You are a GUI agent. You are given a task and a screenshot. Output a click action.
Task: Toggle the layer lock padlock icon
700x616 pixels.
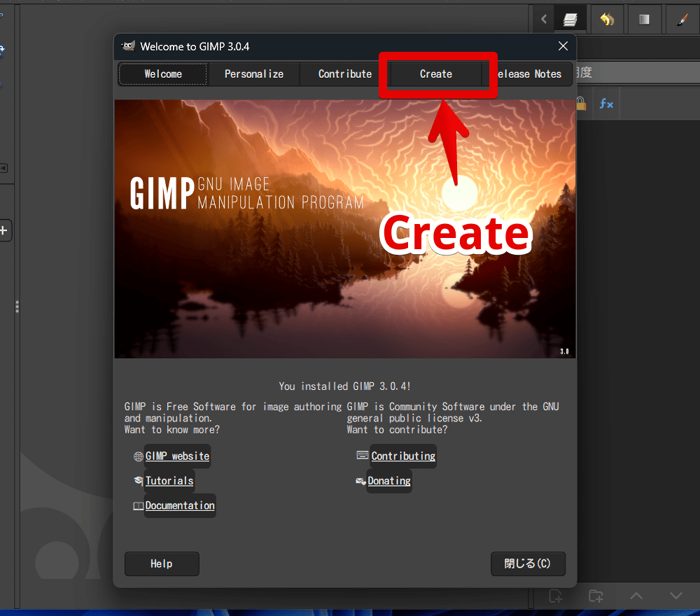click(x=581, y=104)
